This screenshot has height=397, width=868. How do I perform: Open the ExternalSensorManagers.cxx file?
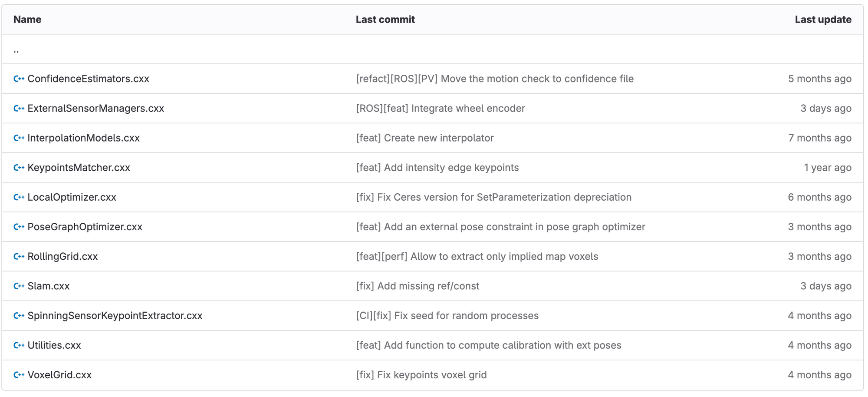point(95,108)
